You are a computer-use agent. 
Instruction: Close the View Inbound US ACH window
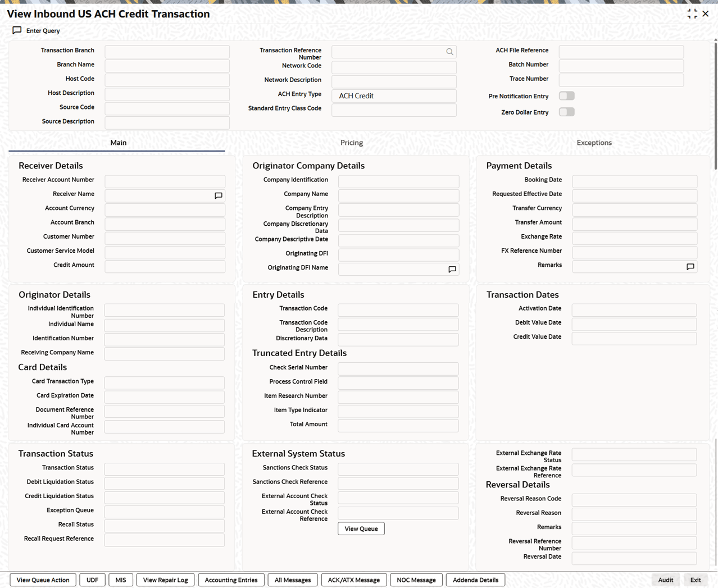click(x=706, y=14)
